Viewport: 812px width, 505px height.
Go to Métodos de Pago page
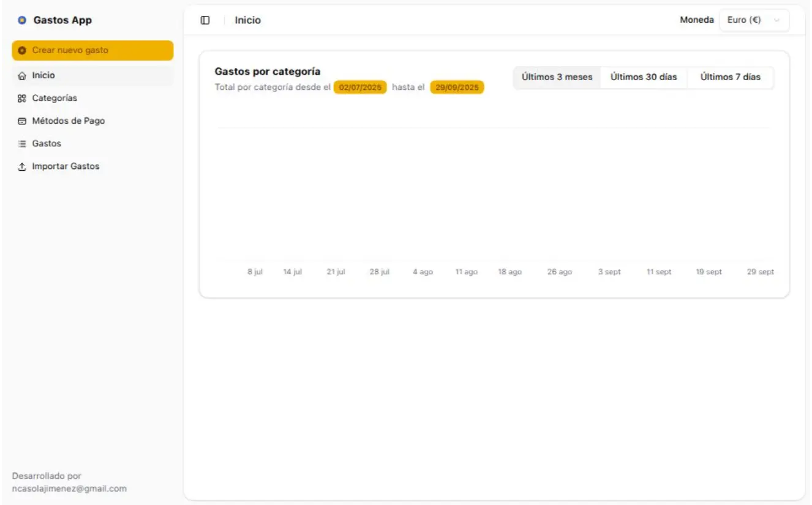69,121
